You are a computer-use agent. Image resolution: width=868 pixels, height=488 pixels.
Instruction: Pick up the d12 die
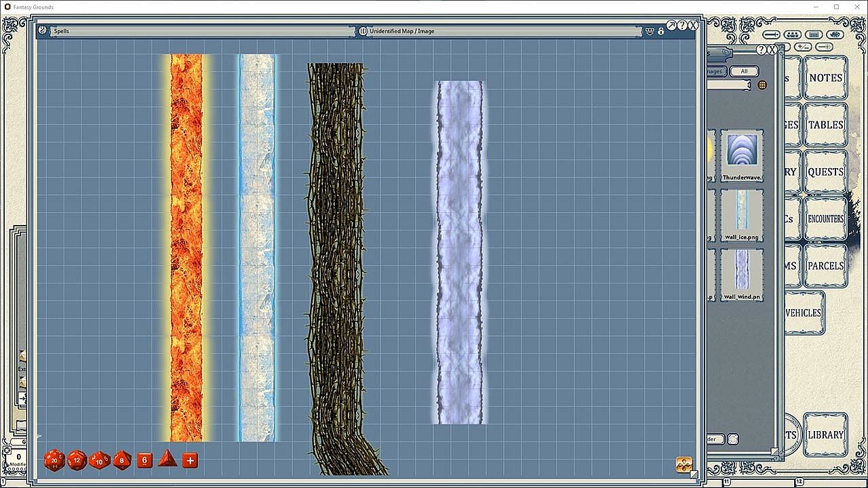point(77,461)
